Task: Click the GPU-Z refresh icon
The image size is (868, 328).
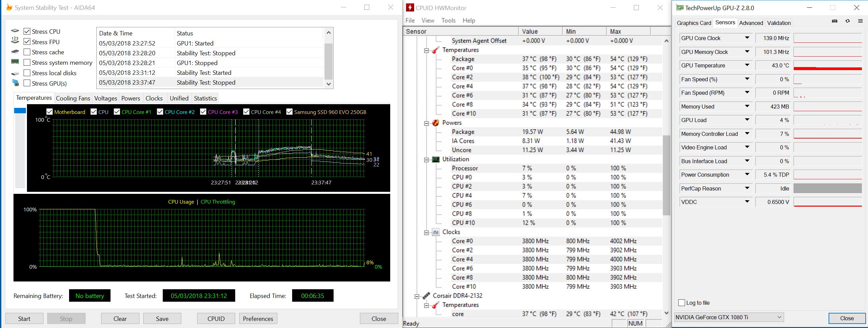Action: pos(847,21)
